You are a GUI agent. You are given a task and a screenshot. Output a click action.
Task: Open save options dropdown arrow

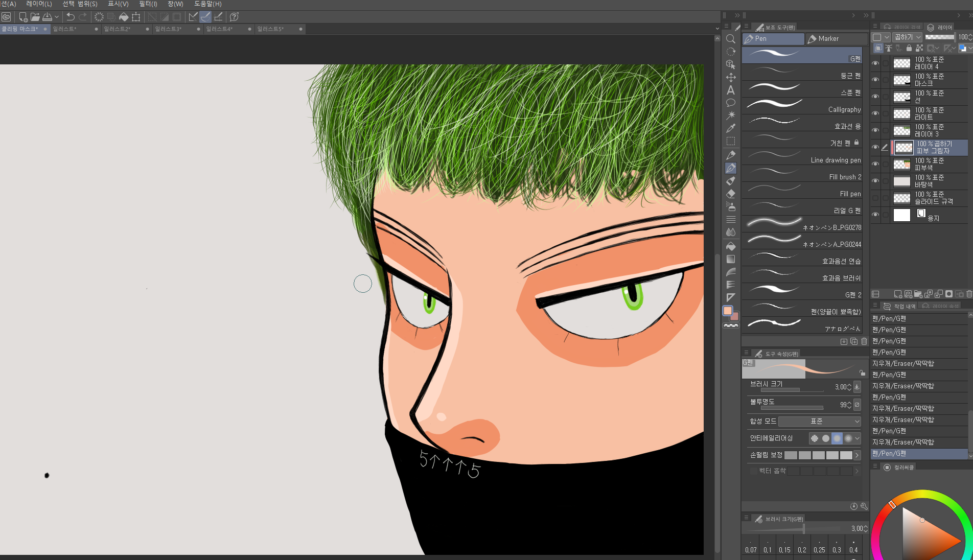57,17
